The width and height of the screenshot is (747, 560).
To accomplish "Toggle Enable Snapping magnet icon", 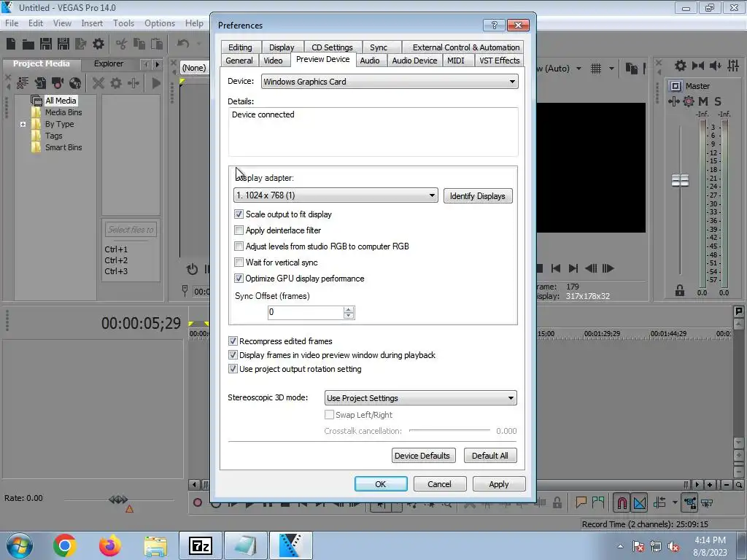I will [622, 503].
